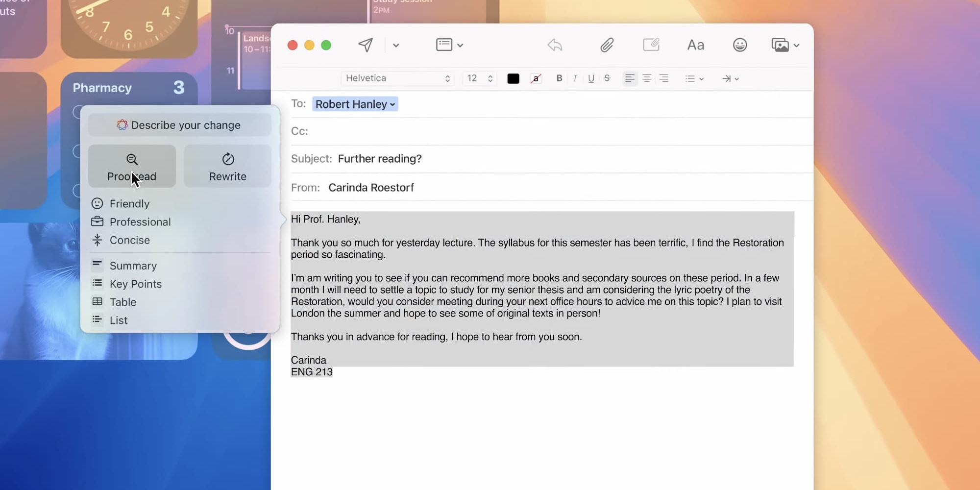Open the emoji picker

point(740,45)
